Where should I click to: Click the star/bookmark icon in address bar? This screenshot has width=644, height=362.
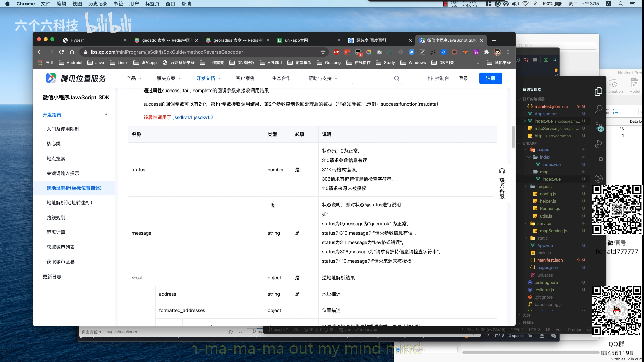[x=323, y=52]
